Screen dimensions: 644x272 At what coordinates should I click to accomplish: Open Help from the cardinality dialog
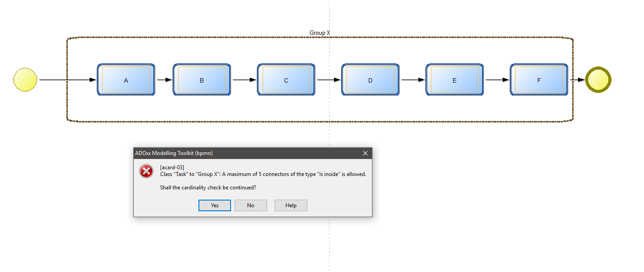coord(291,205)
